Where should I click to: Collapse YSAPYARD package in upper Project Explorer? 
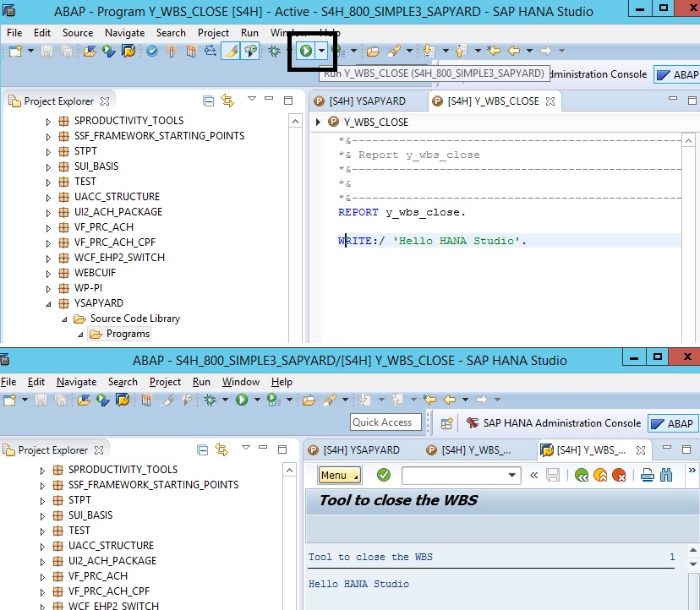(48, 304)
